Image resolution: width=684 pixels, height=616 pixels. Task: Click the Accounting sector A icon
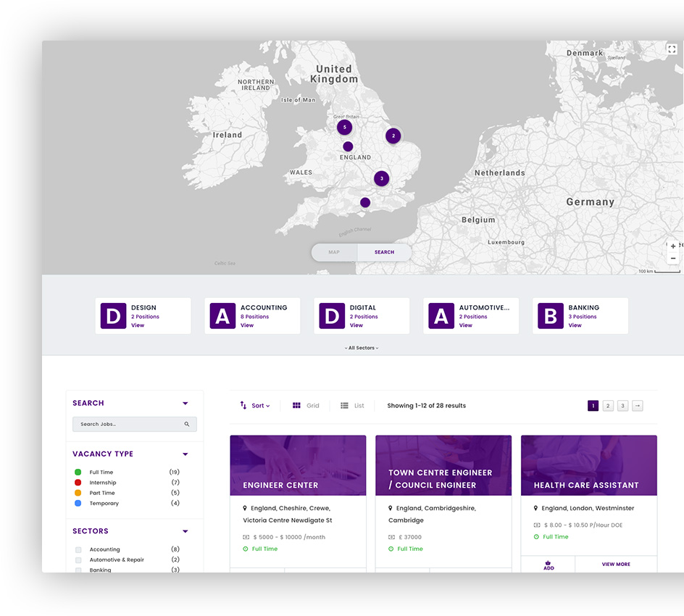click(x=222, y=315)
